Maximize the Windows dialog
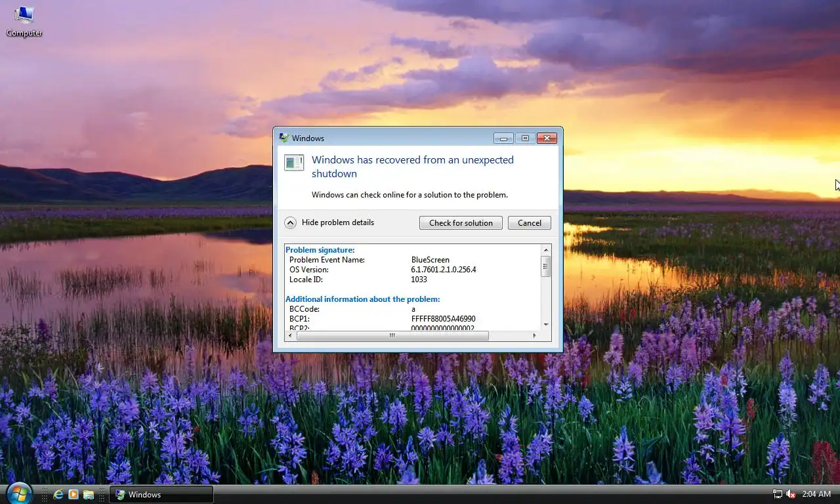The width and height of the screenshot is (840, 504). (x=525, y=138)
